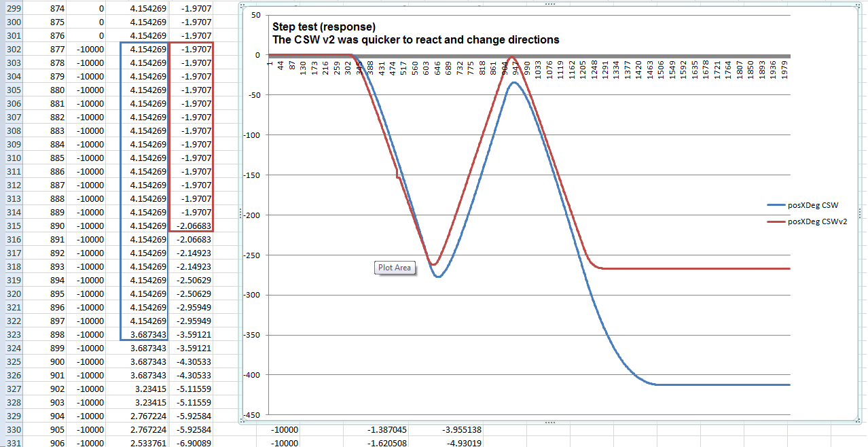Viewport: 868px width, 447px height.
Task: Select the blue line swatch in legend
Action: click(x=776, y=204)
